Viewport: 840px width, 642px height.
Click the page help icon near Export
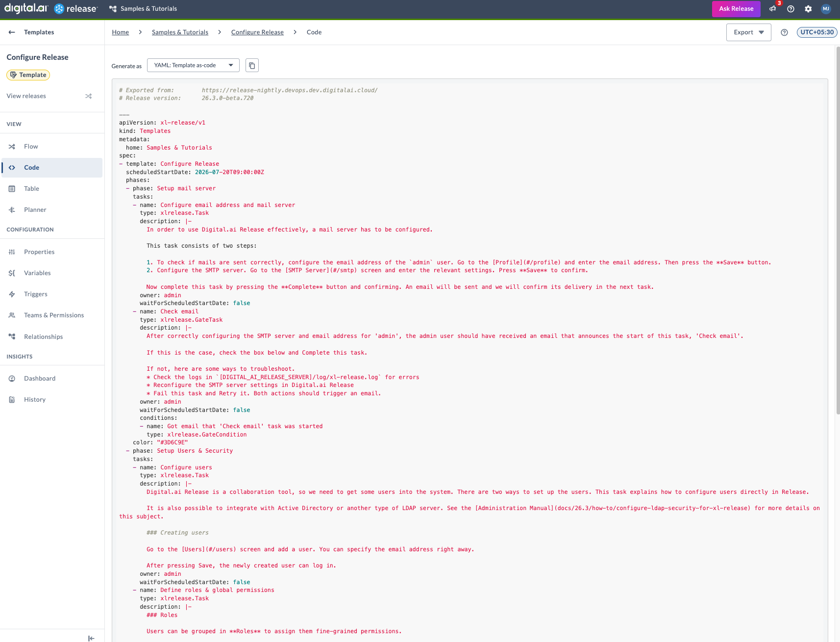(x=784, y=32)
